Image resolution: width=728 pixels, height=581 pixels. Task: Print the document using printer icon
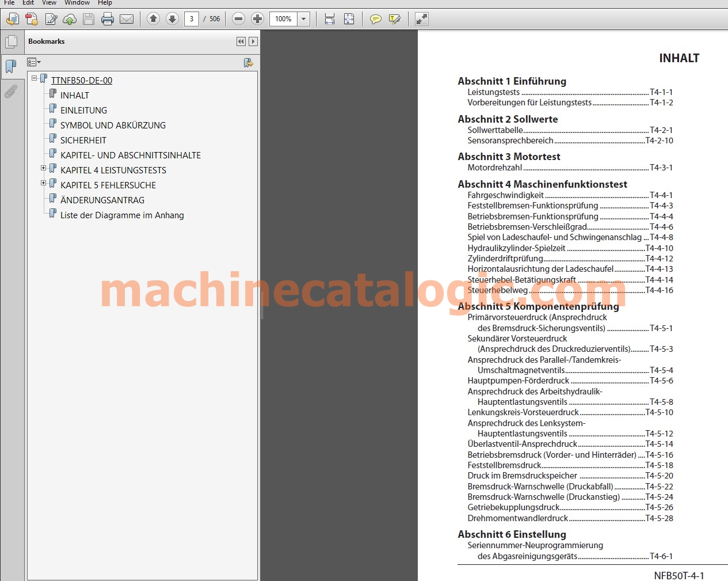[108, 20]
